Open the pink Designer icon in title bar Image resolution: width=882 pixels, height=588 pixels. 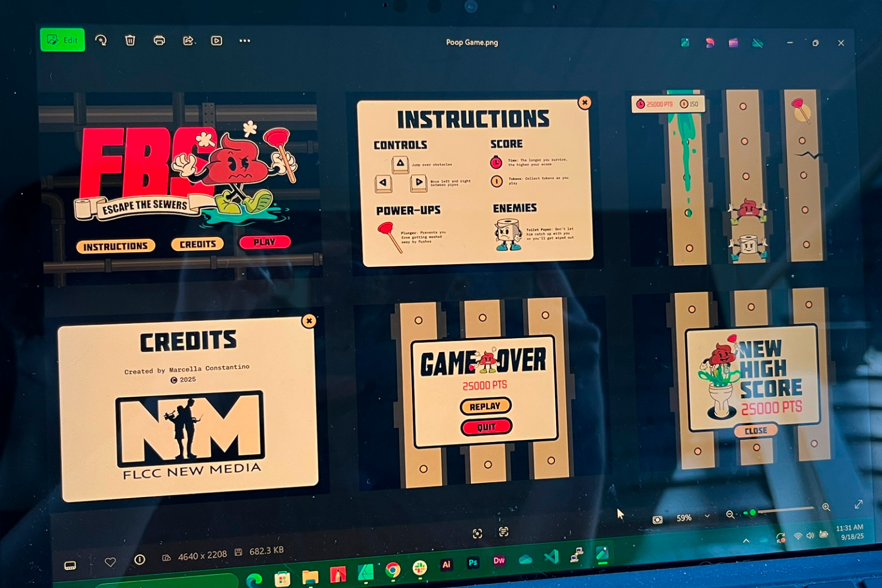pyautogui.click(x=710, y=42)
